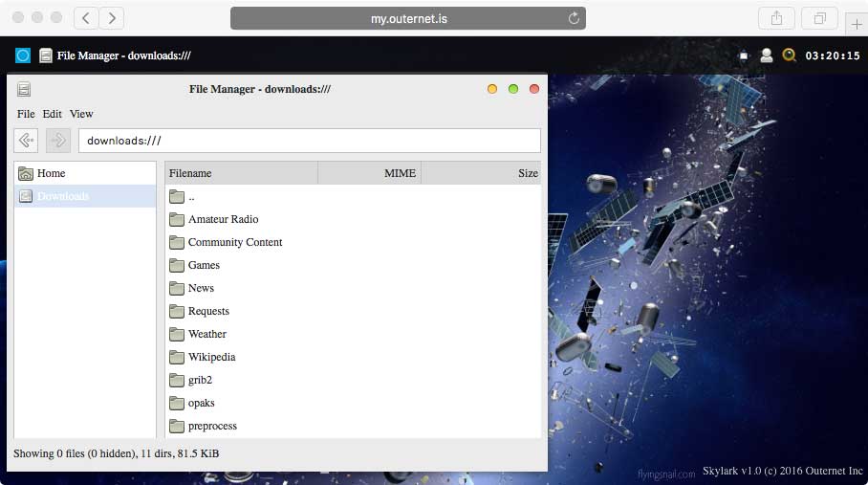The image size is (868, 485).
Task: Sort by the Filename column header
Action: point(241,173)
